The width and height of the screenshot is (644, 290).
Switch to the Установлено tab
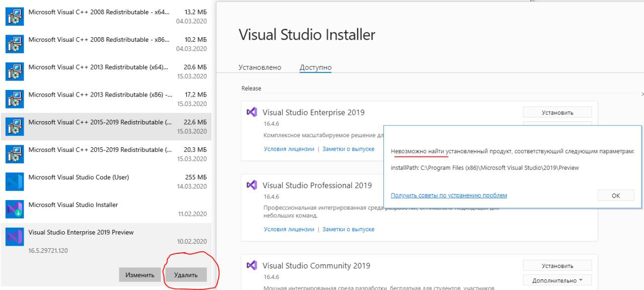(260, 67)
